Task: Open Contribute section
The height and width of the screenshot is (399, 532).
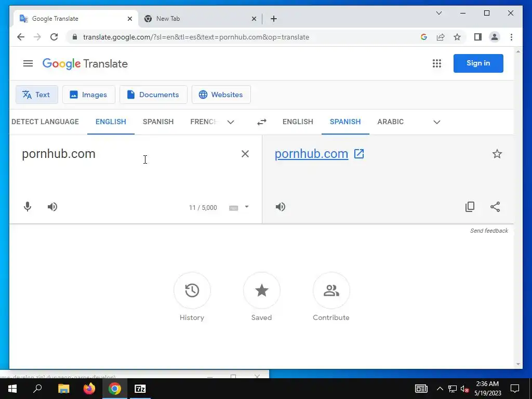Action: pos(331,290)
